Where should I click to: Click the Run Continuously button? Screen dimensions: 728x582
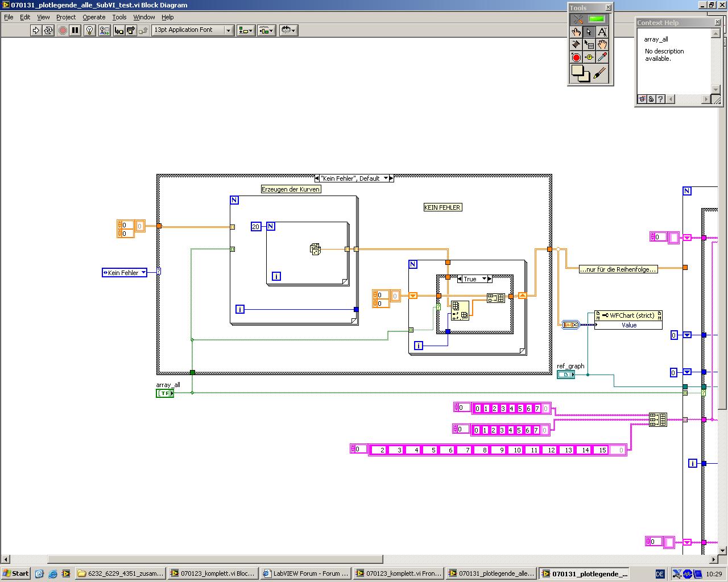(48, 30)
